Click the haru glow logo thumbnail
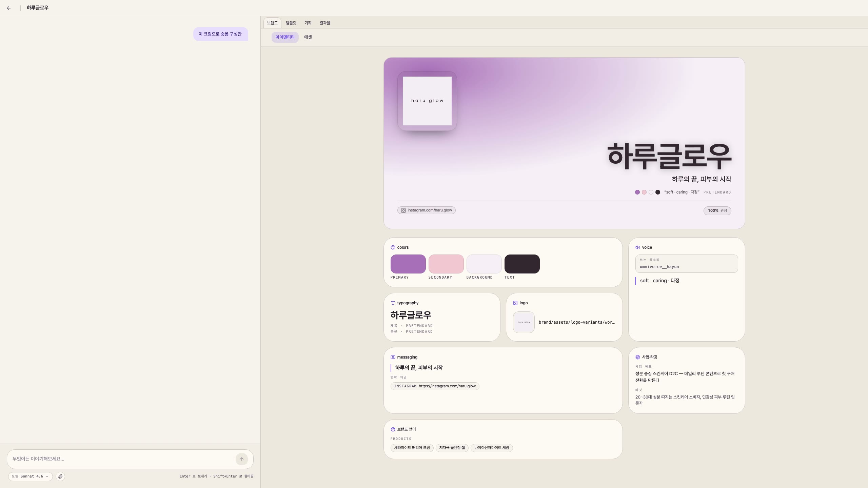The width and height of the screenshot is (868, 488). click(x=524, y=322)
